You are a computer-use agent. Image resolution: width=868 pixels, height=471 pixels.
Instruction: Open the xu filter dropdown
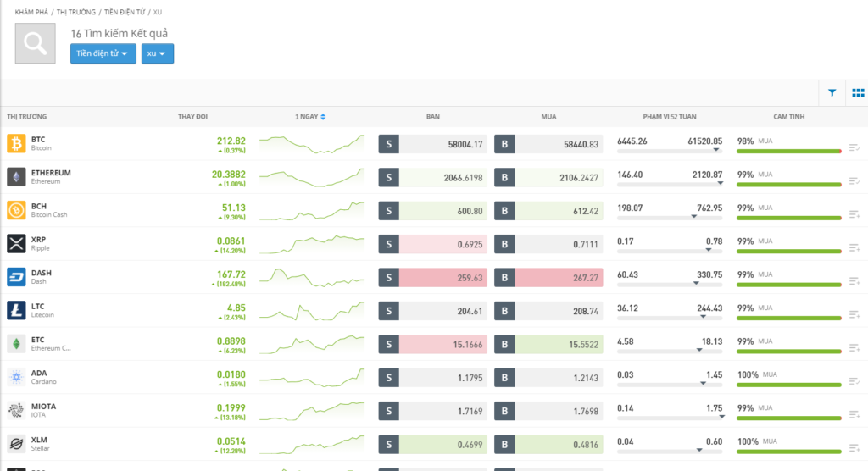pyautogui.click(x=157, y=53)
